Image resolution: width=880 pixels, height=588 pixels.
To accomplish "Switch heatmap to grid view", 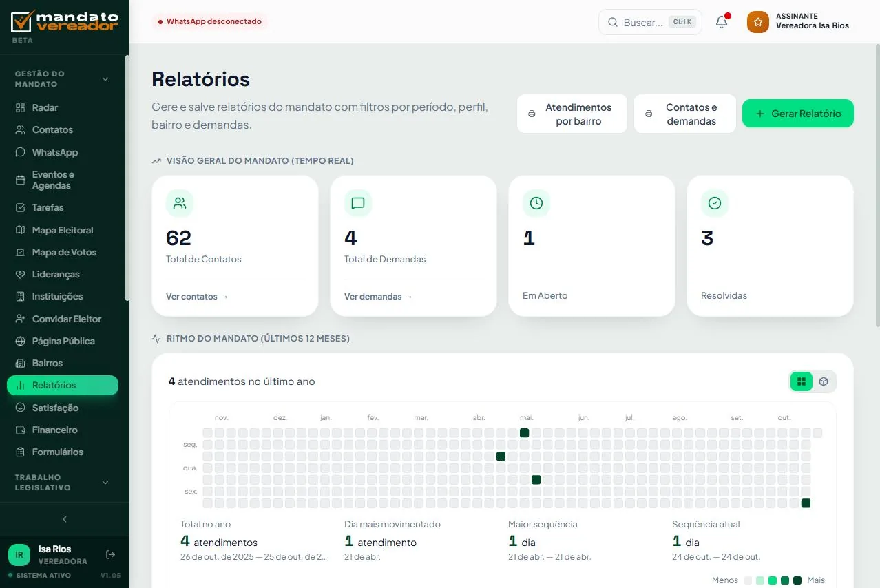I will pos(802,381).
